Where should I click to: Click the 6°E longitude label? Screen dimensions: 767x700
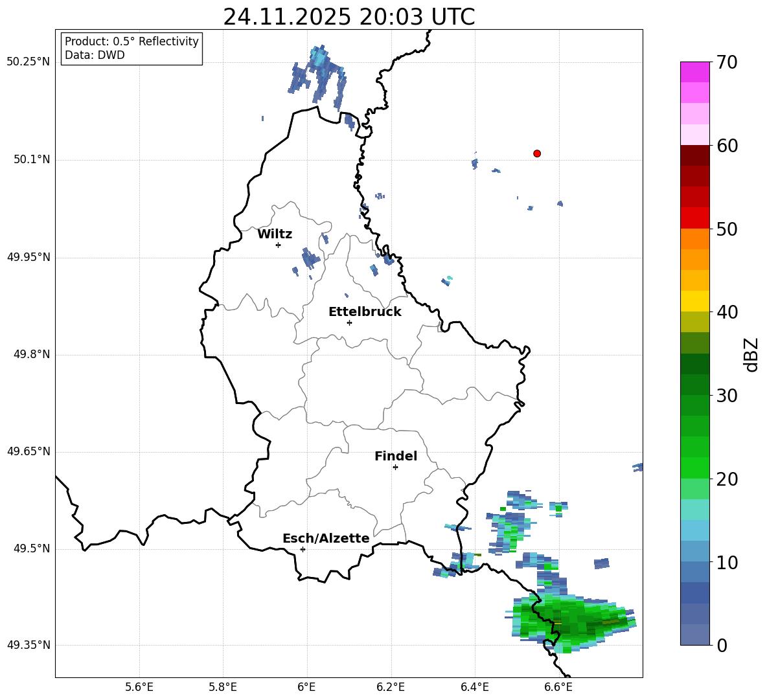[306, 688]
